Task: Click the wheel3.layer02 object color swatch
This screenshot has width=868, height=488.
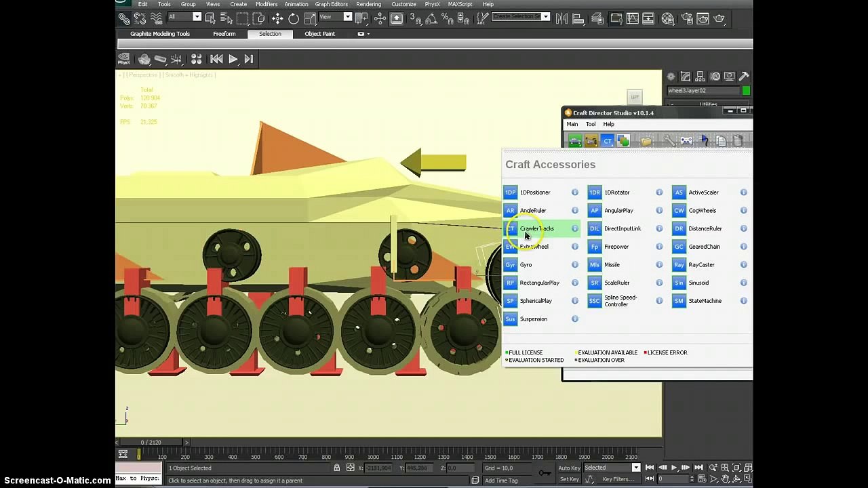Action: 746,91
